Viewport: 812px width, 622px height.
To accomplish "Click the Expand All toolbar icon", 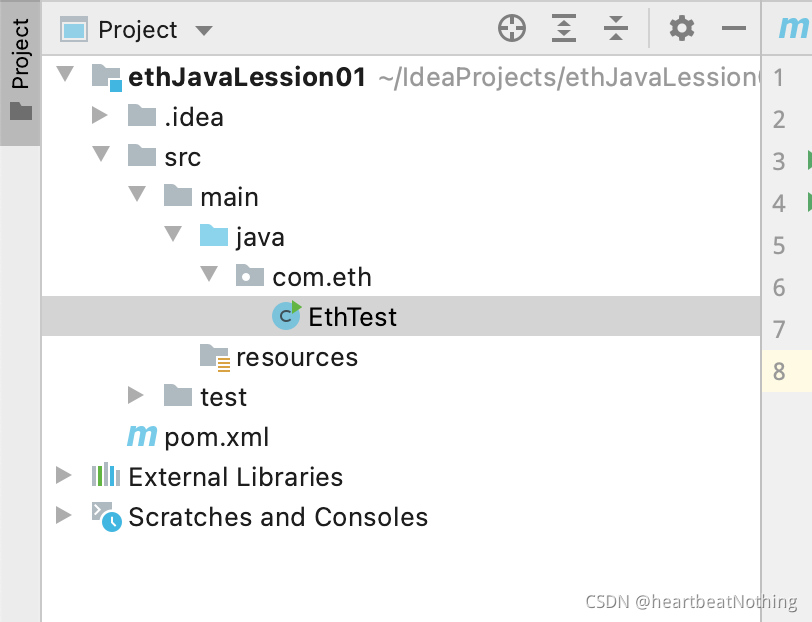I will 563,28.
